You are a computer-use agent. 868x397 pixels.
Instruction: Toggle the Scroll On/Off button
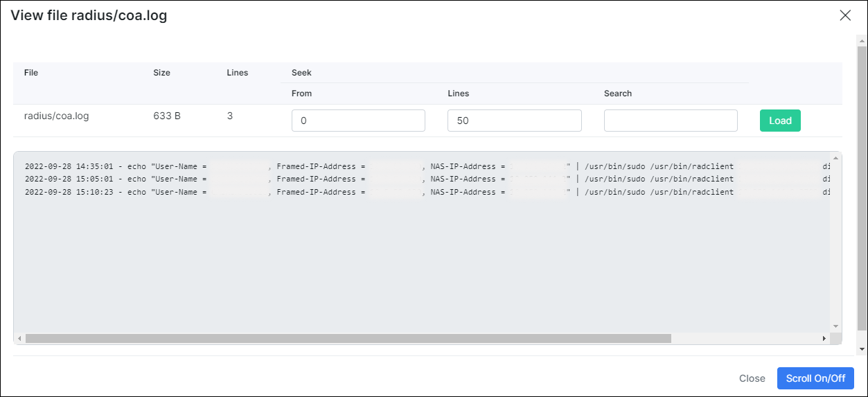click(815, 378)
